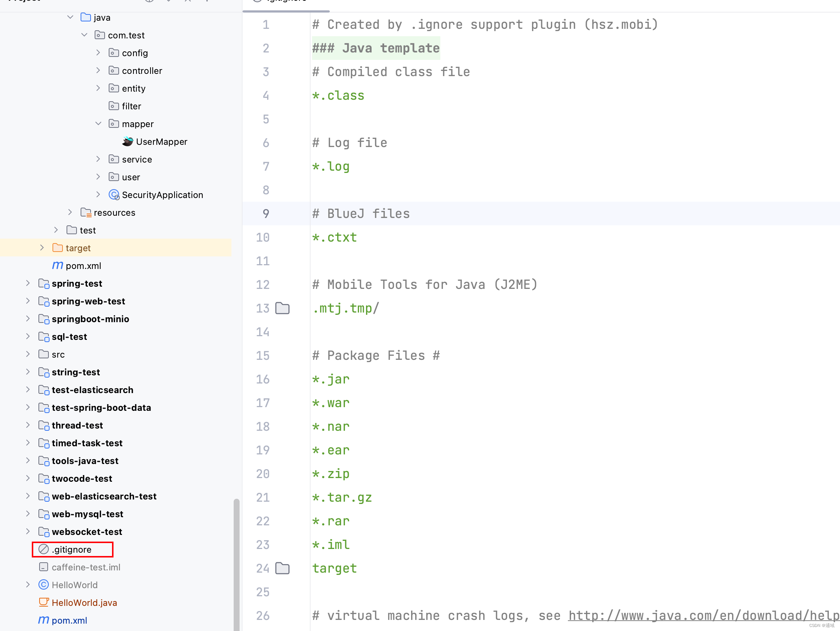This screenshot has width=840, height=631.
Task: Expand the target folder
Action: click(x=42, y=248)
